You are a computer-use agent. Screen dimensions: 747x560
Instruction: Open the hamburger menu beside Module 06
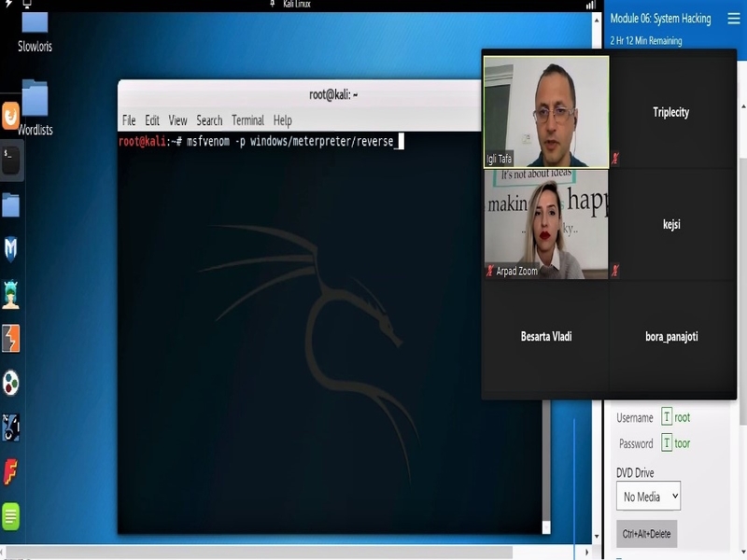click(x=733, y=19)
